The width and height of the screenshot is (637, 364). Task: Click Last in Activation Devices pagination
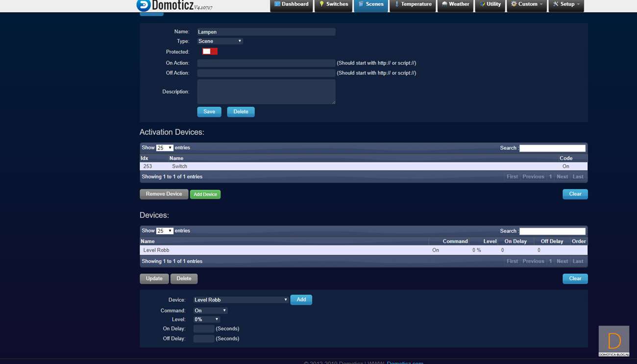click(578, 177)
